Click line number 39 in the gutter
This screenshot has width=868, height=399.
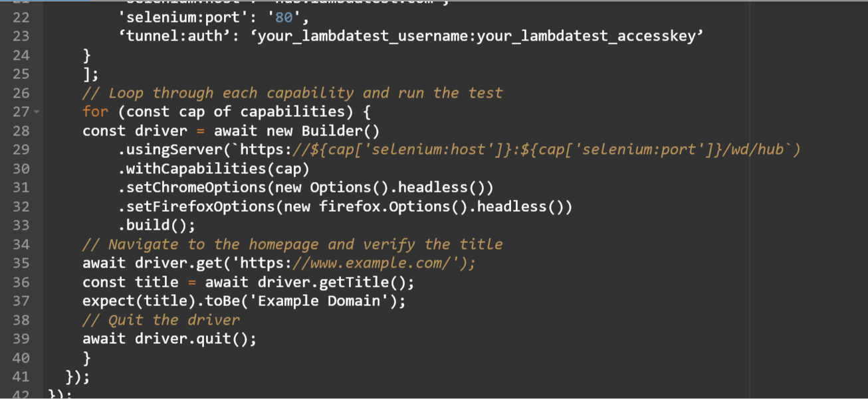(21, 339)
